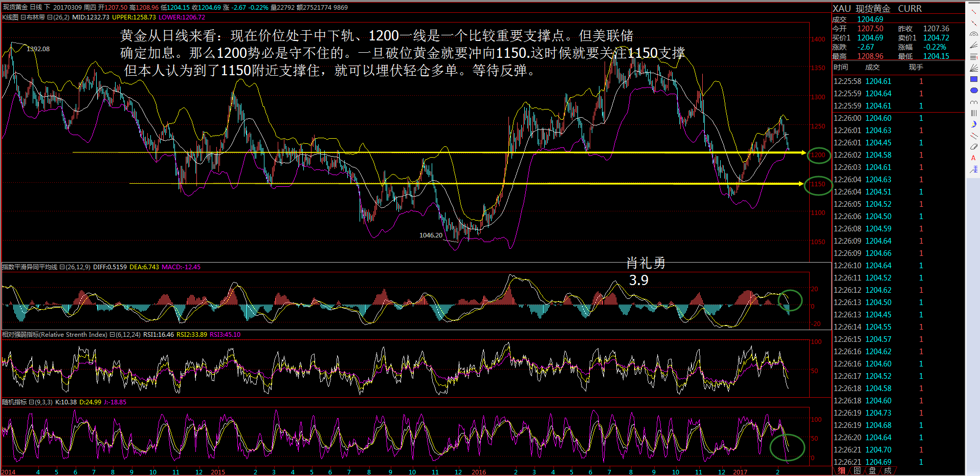This screenshot has height=476, width=980.
Task: Select the moon phase tool icon
Action: (973, 124)
